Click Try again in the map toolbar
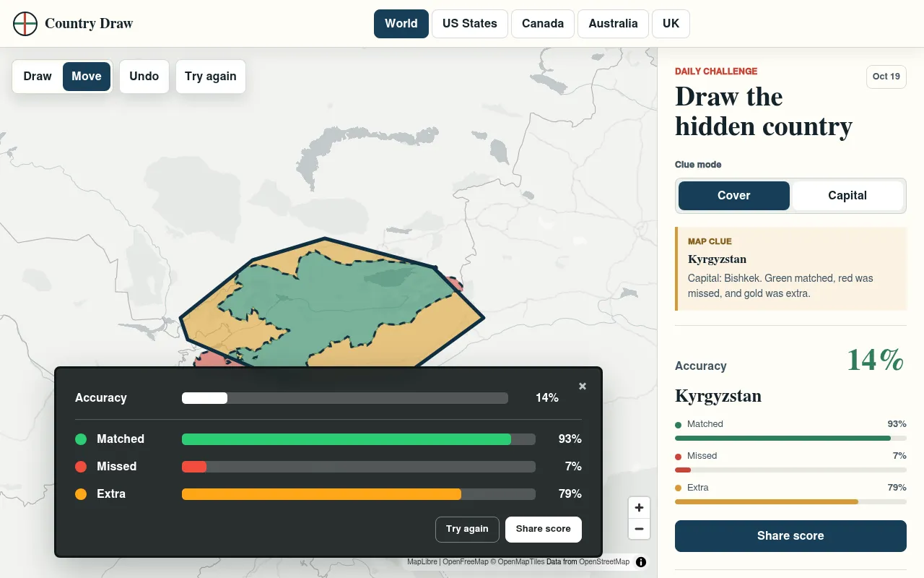Image resolution: width=924 pixels, height=578 pixels. point(211,77)
